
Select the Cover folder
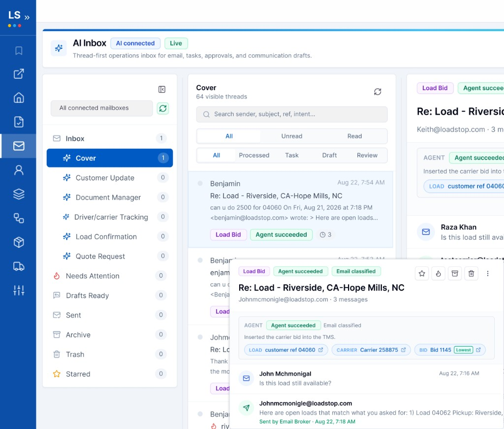pyautogui.click(x=110, y=158)
